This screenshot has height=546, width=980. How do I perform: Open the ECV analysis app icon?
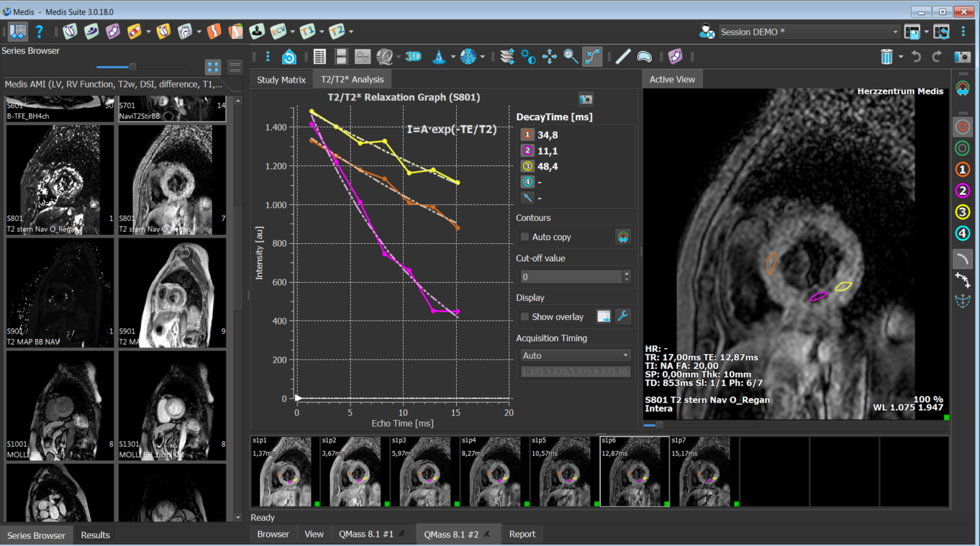point(278,31)
